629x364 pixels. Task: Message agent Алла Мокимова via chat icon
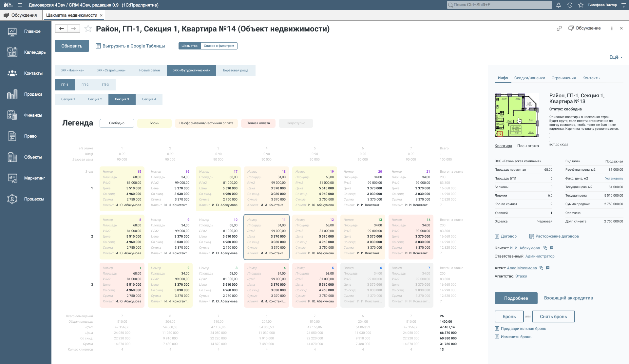[548, 268]
